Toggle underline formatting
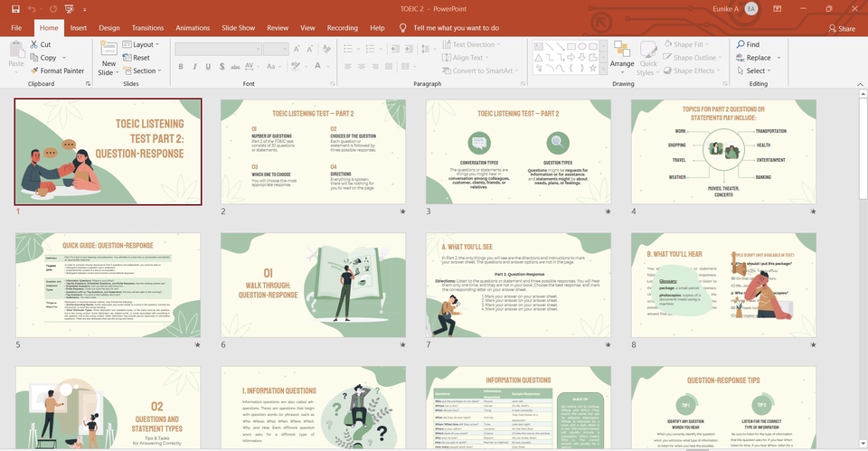 click(208, 66)
